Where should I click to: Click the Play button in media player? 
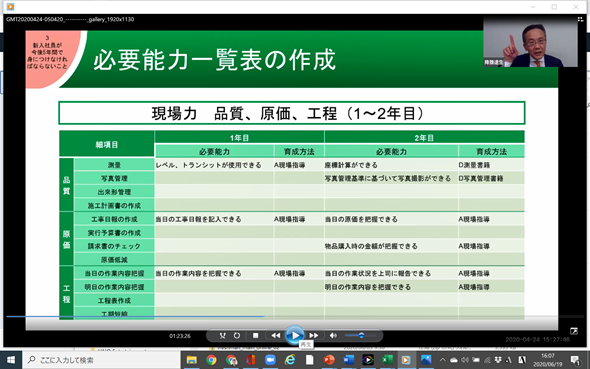pos(295,335)
